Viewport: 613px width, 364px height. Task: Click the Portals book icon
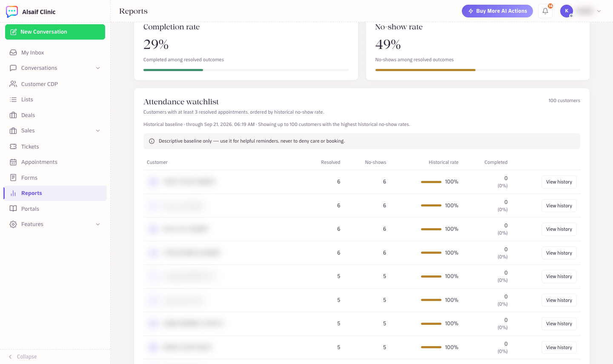(13, 209)
